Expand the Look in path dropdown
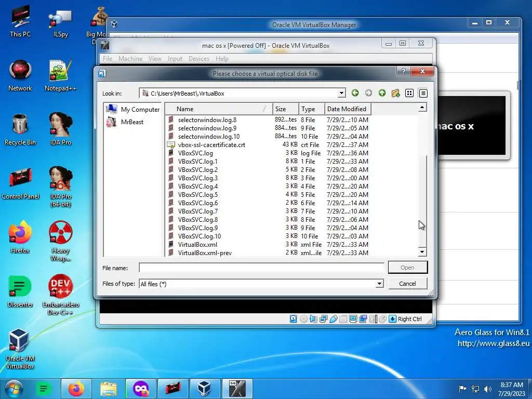Viewport: 532px width, 399px height. (x=342, y=93)
